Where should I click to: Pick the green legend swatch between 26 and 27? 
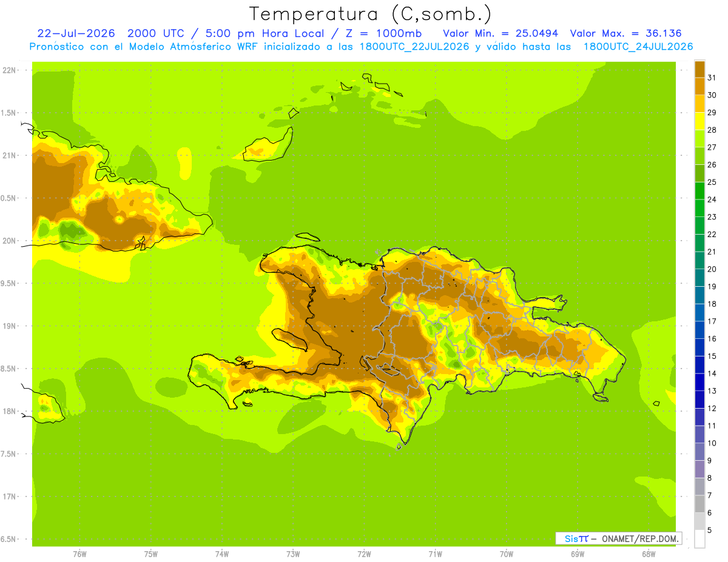pyautogui.click(x=699, y=156)
